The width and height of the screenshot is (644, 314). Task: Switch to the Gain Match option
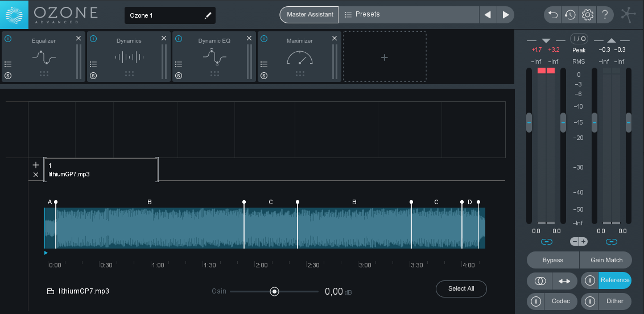pyautogui.click(x=606, y=260)
